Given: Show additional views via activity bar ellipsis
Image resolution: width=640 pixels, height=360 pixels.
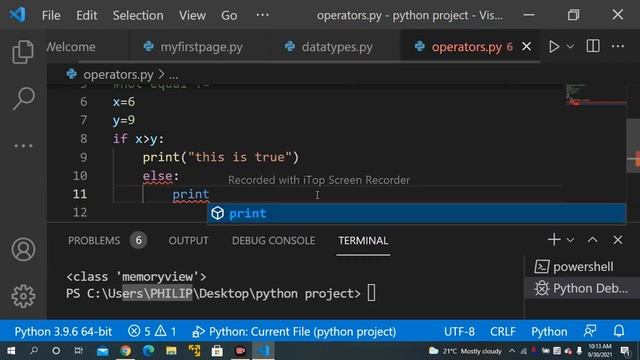Looking at the screenshot, I should pyautogui.click(x=23, y=146).
